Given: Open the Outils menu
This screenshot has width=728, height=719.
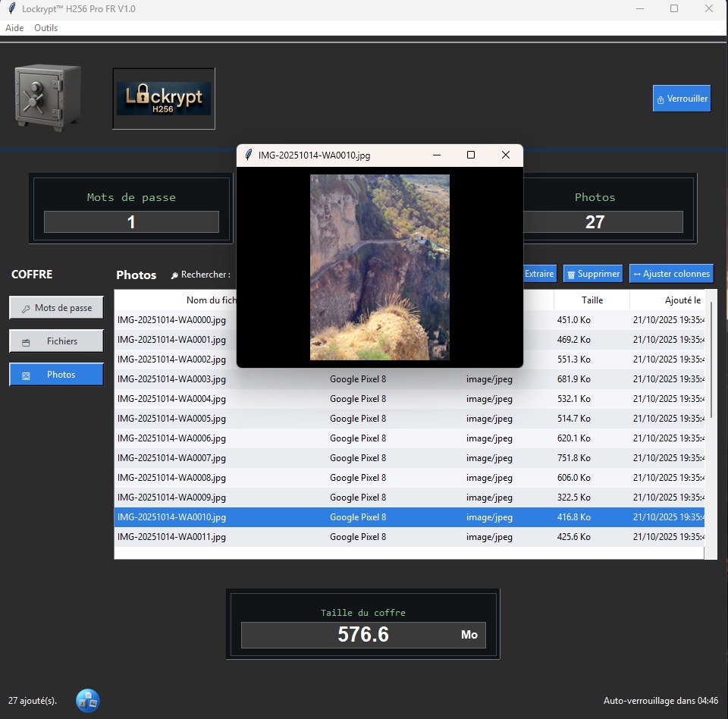Looking at the screenshot, I should tap(45, 27).
